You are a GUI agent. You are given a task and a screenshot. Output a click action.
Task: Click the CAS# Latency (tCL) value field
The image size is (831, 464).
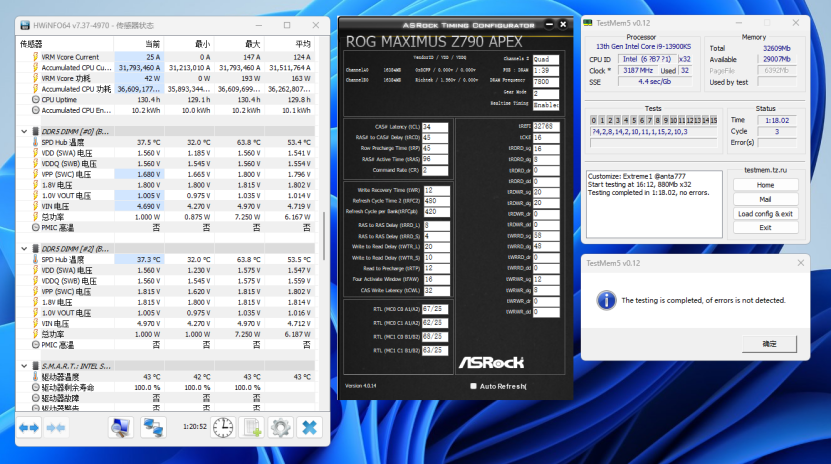pos(435,127)
